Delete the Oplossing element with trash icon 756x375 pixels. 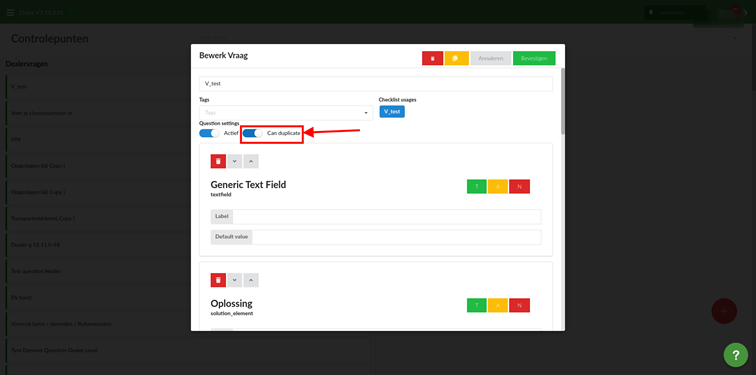218,280
